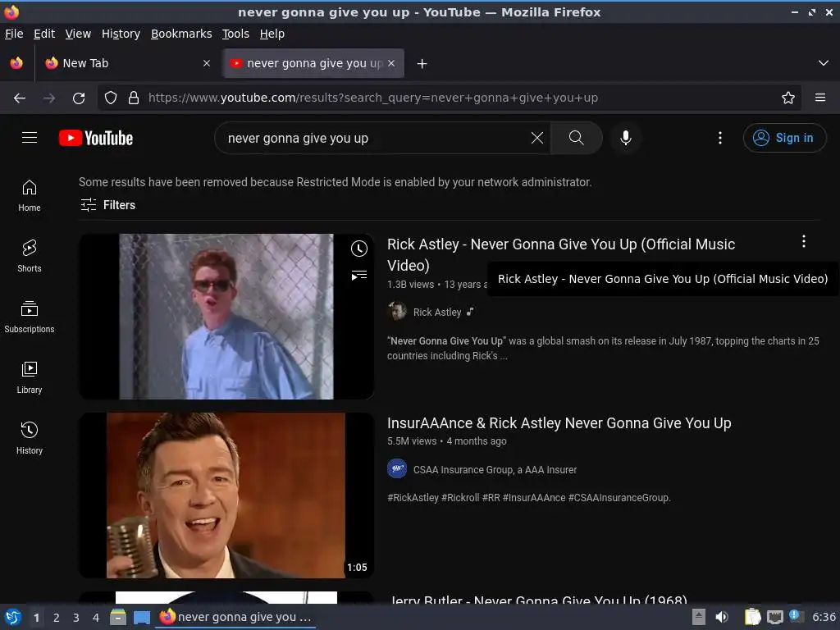Open the Rick Astley official video thumbnail

click(226, 317)
